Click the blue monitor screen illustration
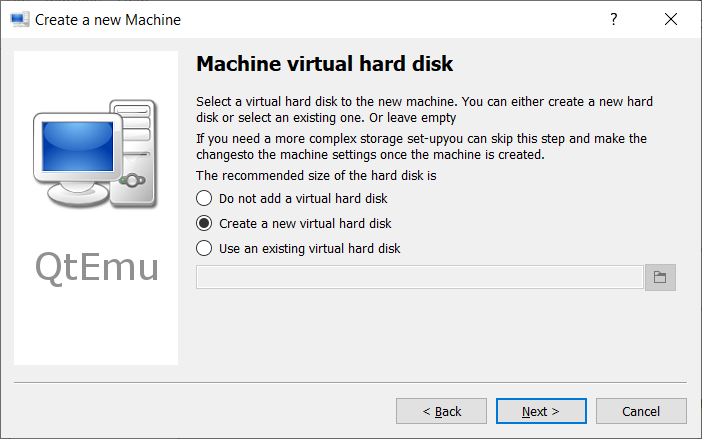Screen dimensions: 702x439 click(77, 146)
